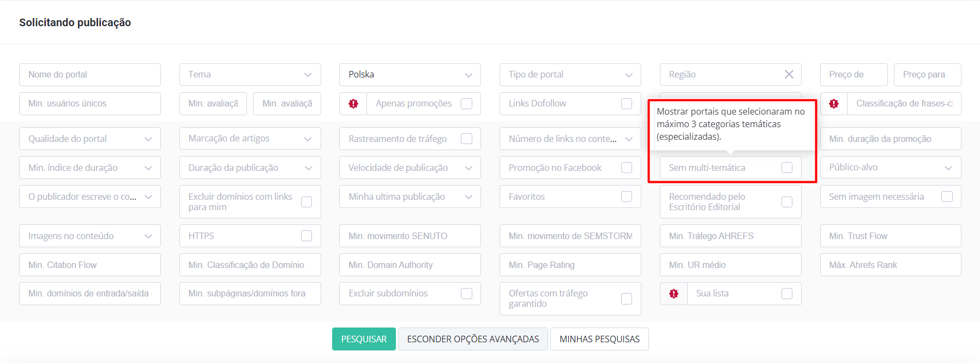The height and width of the screenshot is (363, 980).
Task: Focus the Nome do portal field
Action: [90, 75]
